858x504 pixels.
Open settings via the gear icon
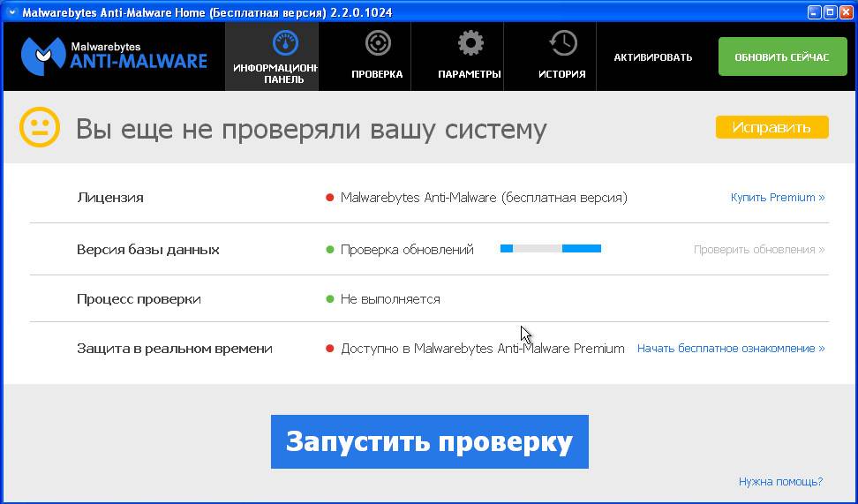(470, 42)
